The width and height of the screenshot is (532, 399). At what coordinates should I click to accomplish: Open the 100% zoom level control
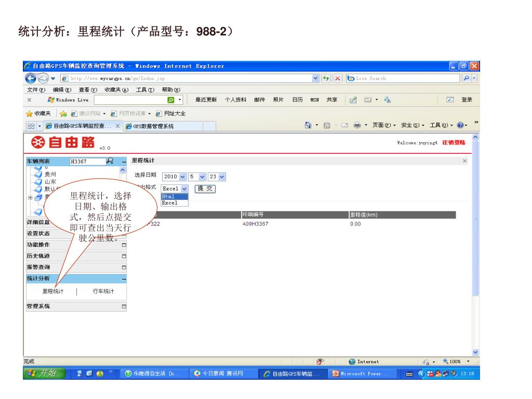point(456,362)
